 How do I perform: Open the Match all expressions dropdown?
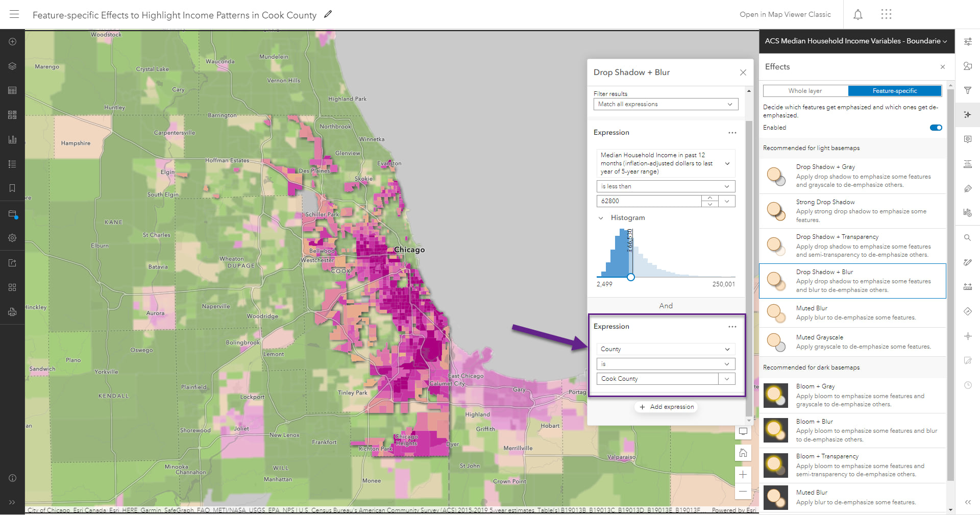666,104
